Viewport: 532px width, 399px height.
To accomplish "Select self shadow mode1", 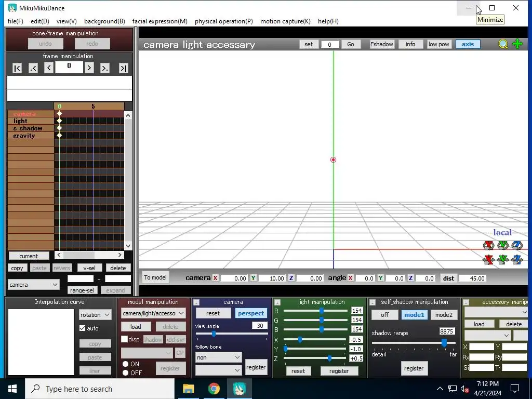I will coord(414,315).
